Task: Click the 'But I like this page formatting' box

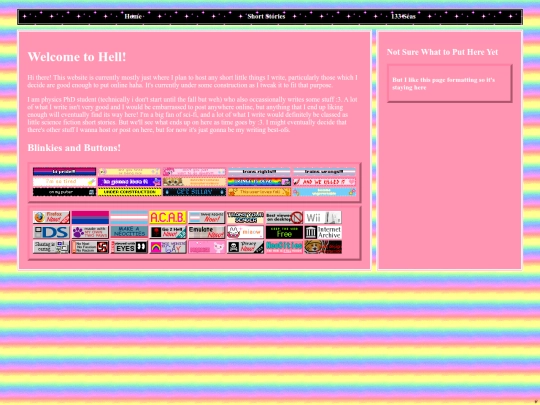Action: point(449,83)
